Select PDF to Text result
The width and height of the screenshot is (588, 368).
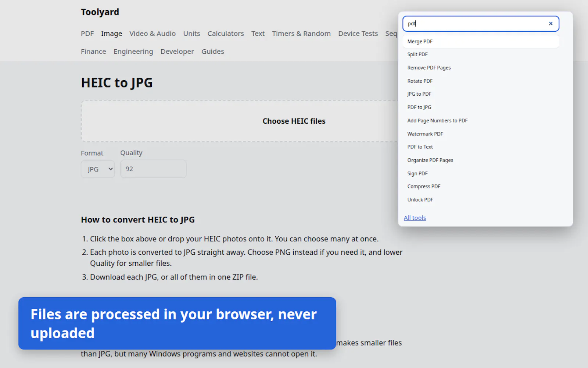coord(481,147)
